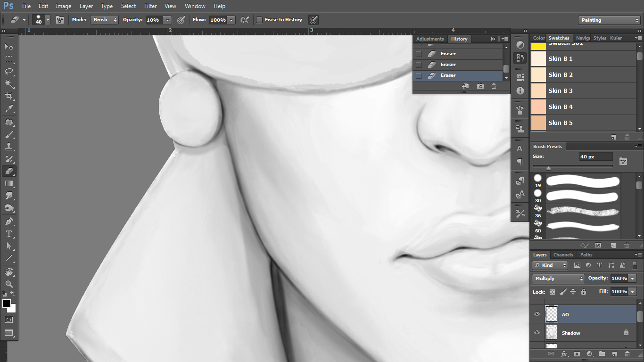The image size is (644, 362).
Task: Select the Magic Wand tool
Action: 9,84
